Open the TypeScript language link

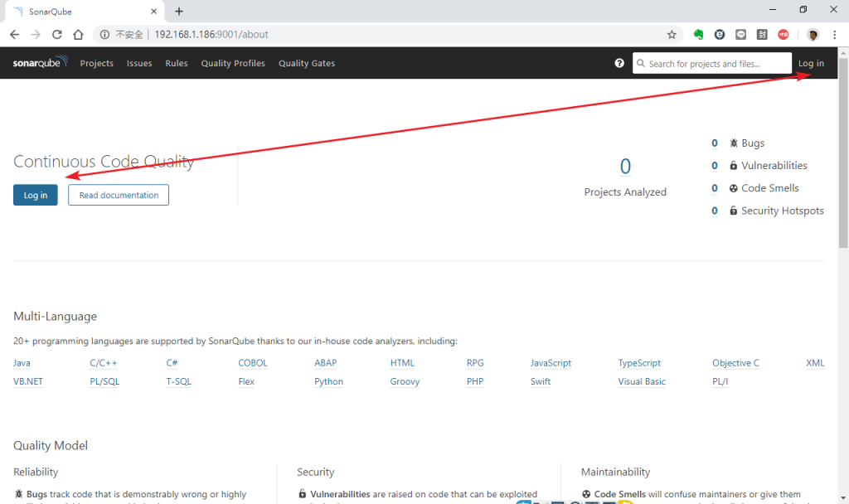(639, 363)
